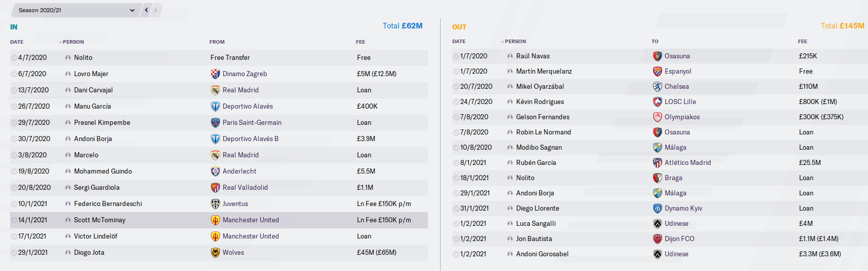This screenshot has width=868, height=271.
Task: Sort incoming transfers by the Fee header
Action: click(360, 42)
